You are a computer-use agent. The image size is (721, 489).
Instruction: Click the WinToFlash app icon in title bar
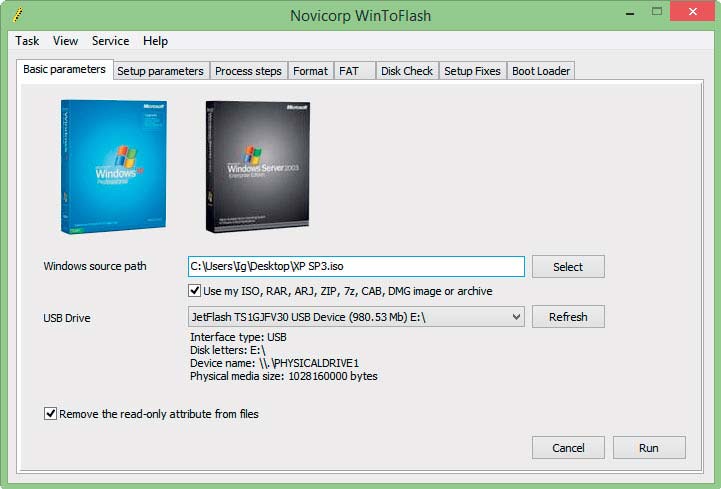18,15
